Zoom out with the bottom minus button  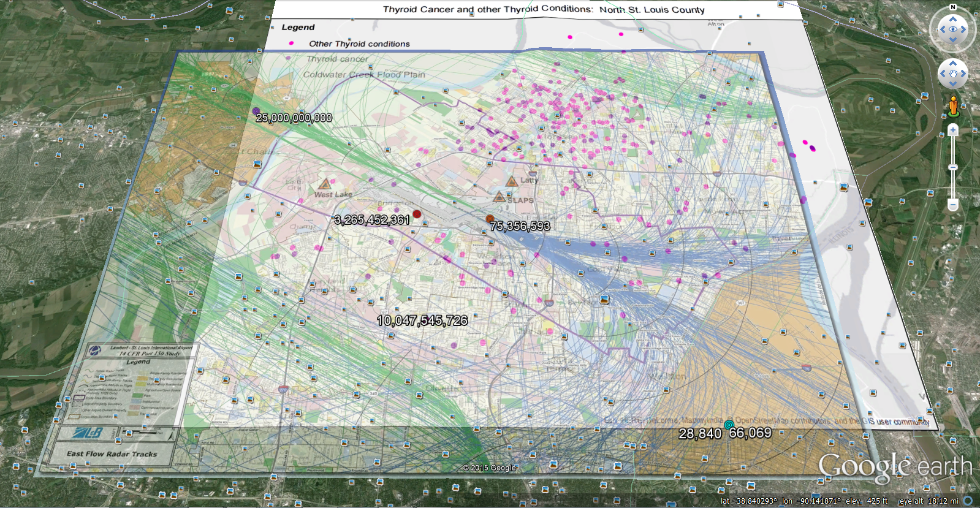953,204
